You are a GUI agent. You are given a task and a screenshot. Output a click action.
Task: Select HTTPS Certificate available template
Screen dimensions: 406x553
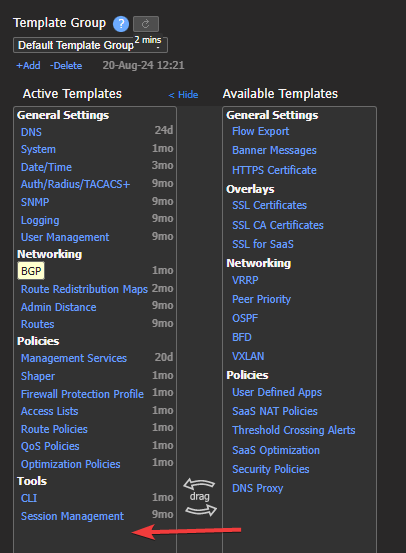point(274,170)
